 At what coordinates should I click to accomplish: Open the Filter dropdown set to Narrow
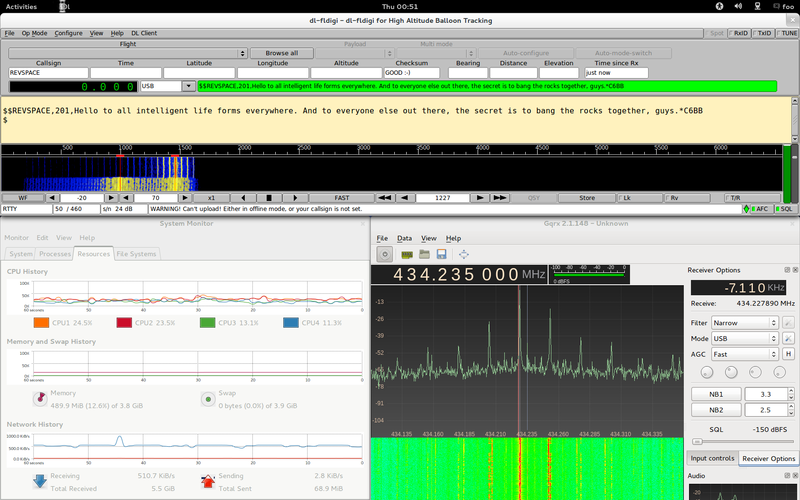(x=745, y=323)
